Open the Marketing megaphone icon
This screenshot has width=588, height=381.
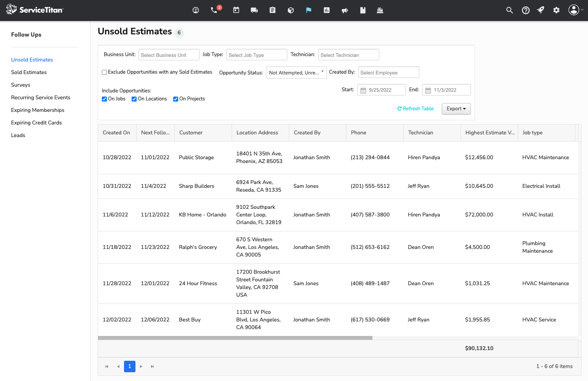point(345,10)
